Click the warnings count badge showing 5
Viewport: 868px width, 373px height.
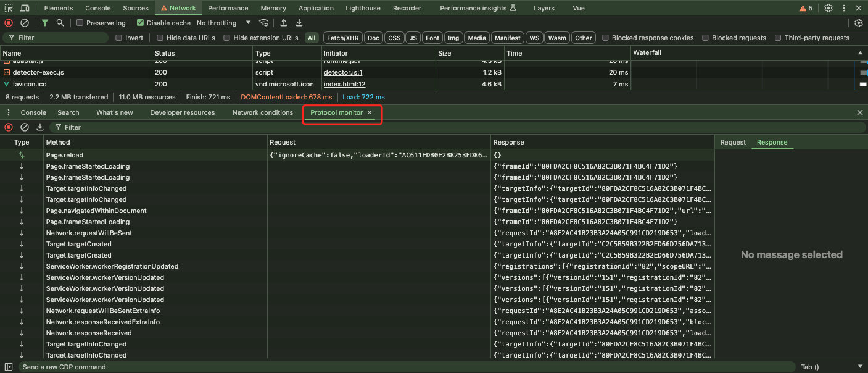pyautogui.click(x=806, y=8)
